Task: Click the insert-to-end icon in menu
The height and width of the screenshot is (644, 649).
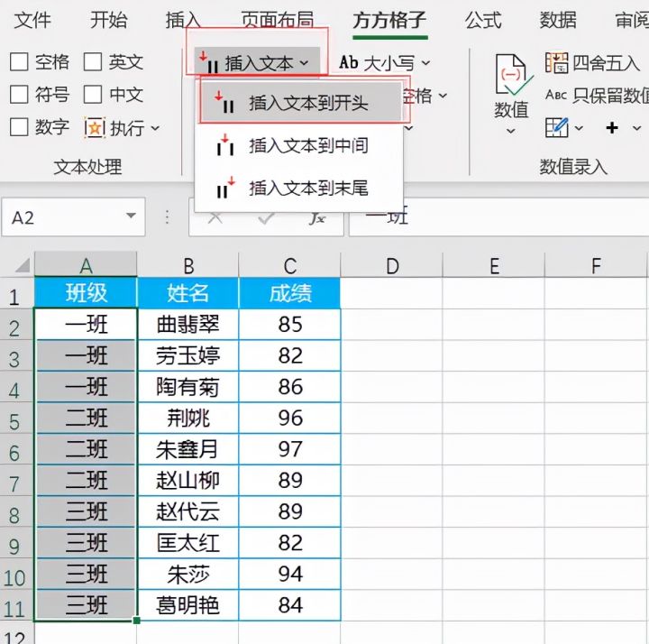Action: [225, 188]
